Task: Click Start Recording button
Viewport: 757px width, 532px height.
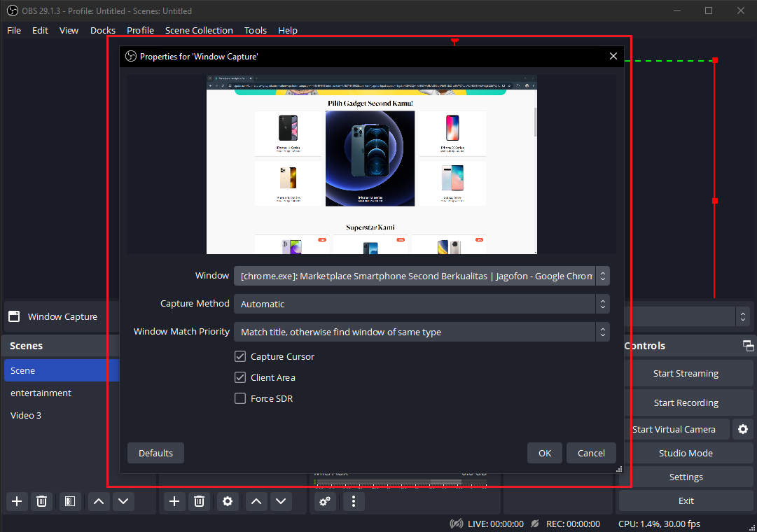Action: click(686, 402)
